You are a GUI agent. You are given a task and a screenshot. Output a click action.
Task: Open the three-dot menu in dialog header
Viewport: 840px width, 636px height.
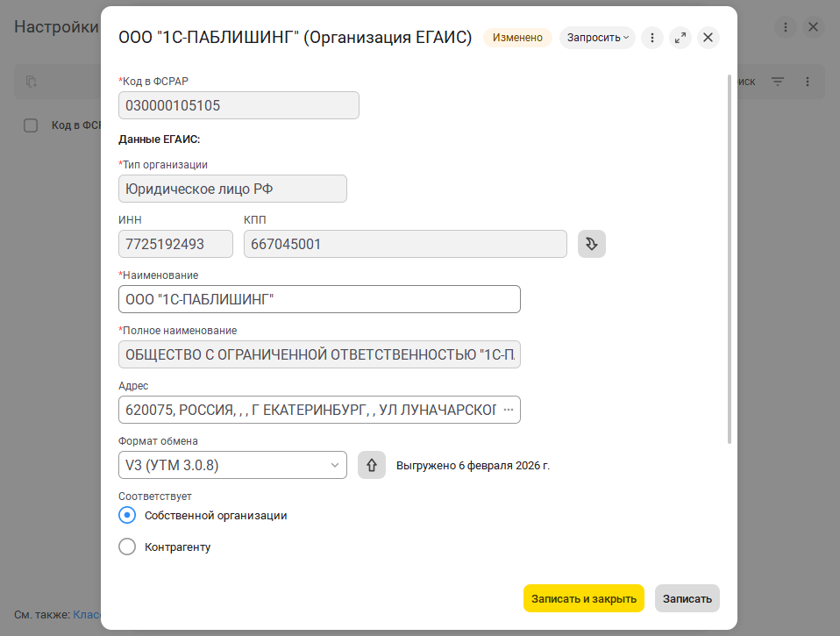[x=651, y=38]
